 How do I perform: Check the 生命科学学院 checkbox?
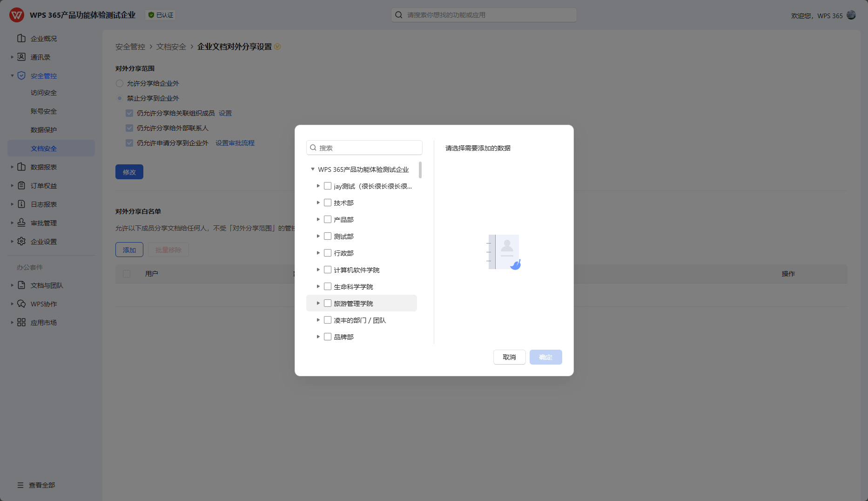(x=328, y=286)
